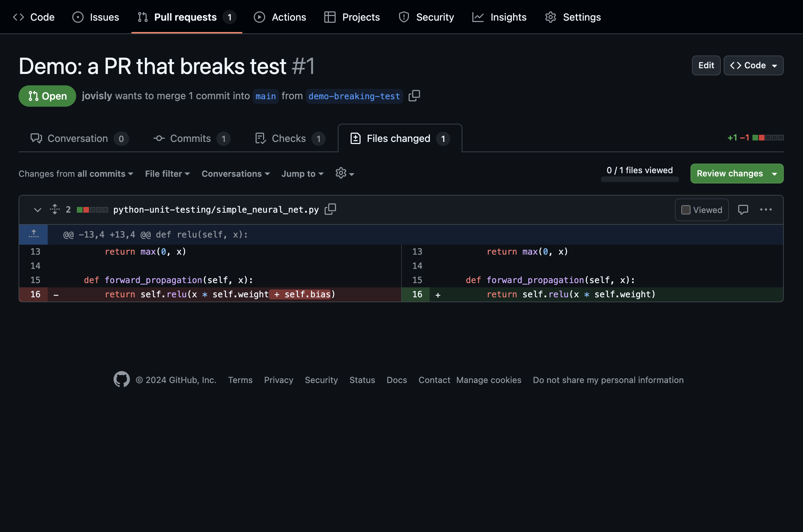Click hunk header '@@ -13,4 +13,4 @@ def relu(self, x):'
803x532 pixels.
(x=156, y=235)
